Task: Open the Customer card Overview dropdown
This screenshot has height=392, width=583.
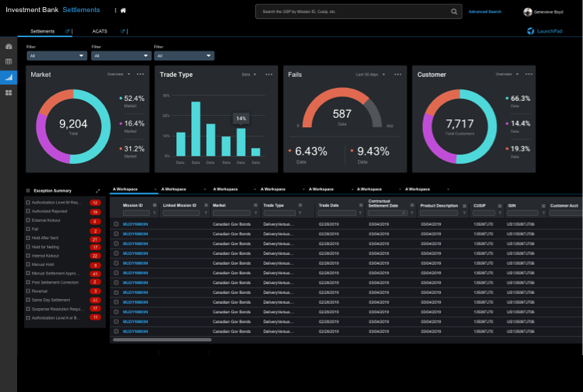Action: tap(507, 74)
